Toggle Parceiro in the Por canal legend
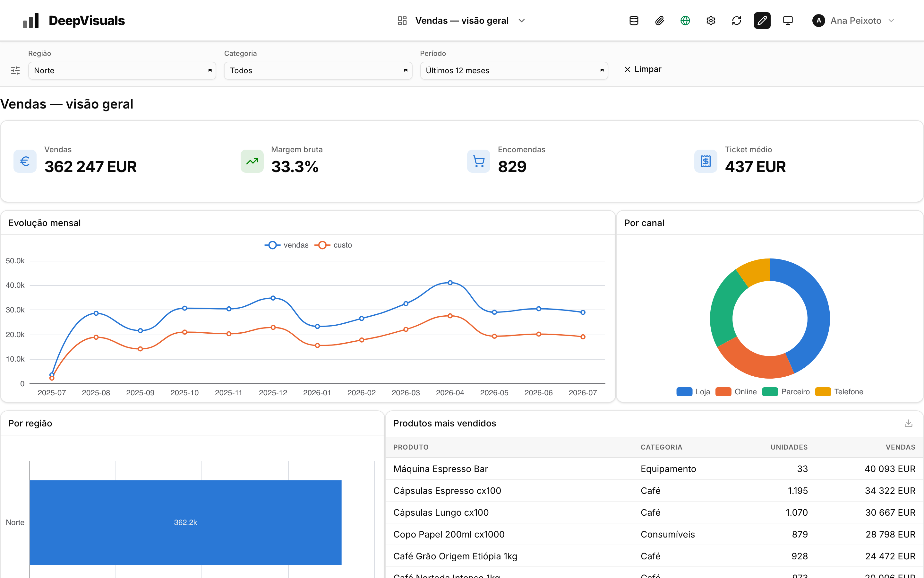Viewport: 924px width, 578px height. (786, 392)
